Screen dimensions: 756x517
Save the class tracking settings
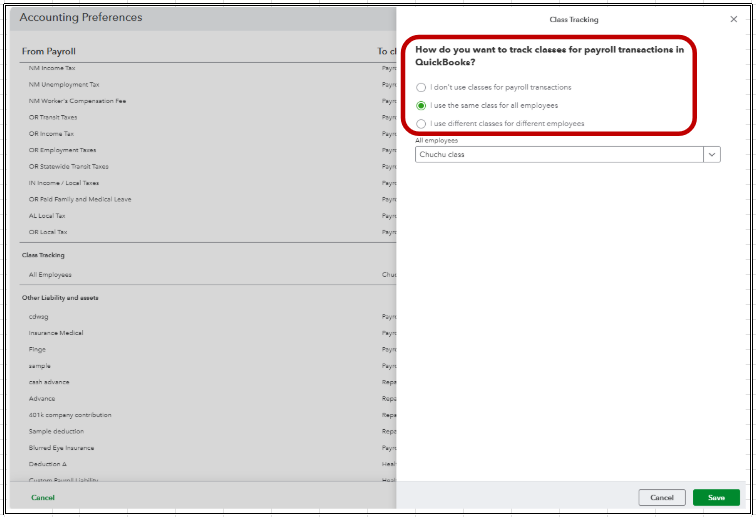(x=716, y=497)
